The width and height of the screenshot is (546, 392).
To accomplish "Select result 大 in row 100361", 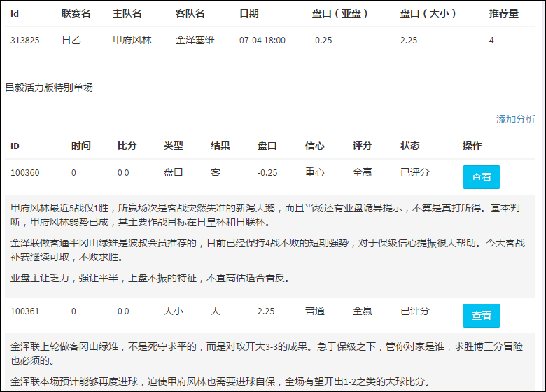I will [215, 311].
